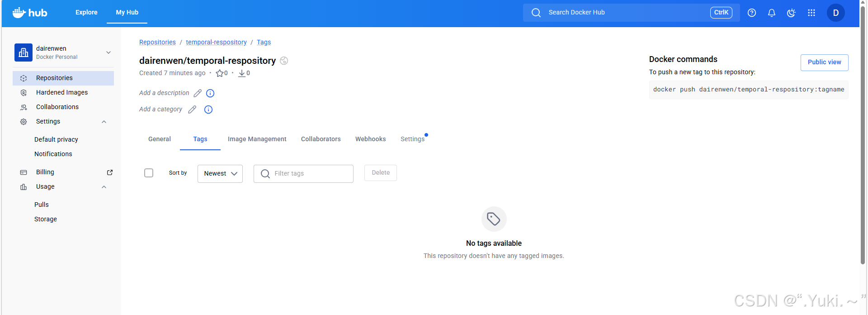
Task: Switch to the Explore tab
Action: pos(86,12)
